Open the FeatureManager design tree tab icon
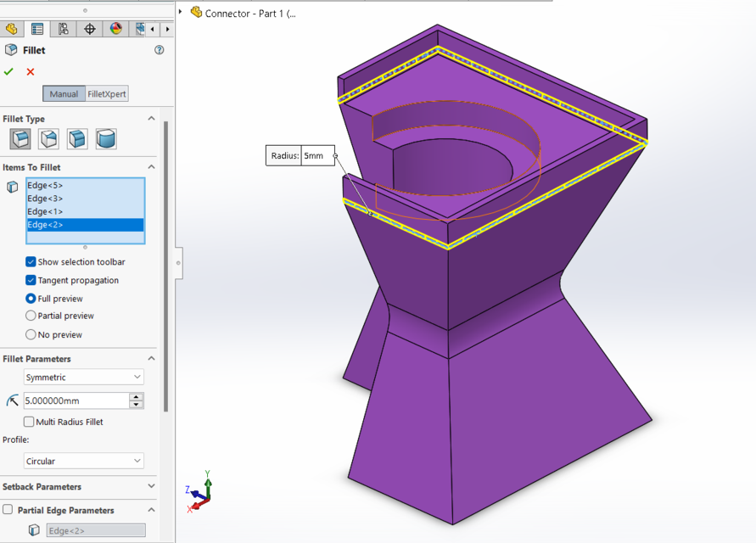This screenshot has height=543, width=756. pyautogui.click(x=11, y=28)
